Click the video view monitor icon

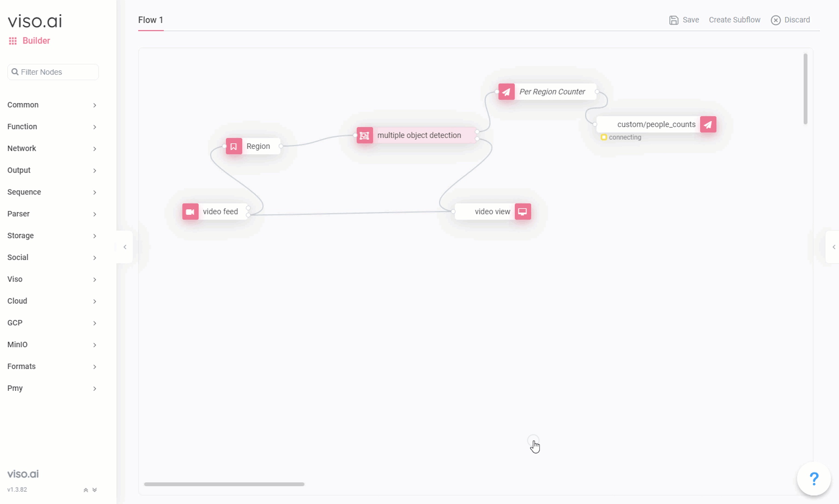523,211
